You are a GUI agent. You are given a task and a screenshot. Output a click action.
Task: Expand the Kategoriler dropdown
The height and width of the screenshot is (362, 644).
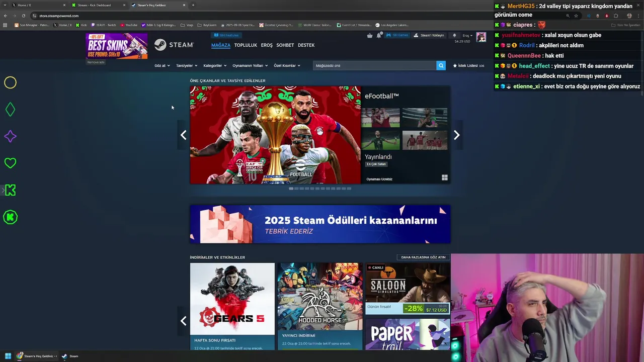[215, 65]
